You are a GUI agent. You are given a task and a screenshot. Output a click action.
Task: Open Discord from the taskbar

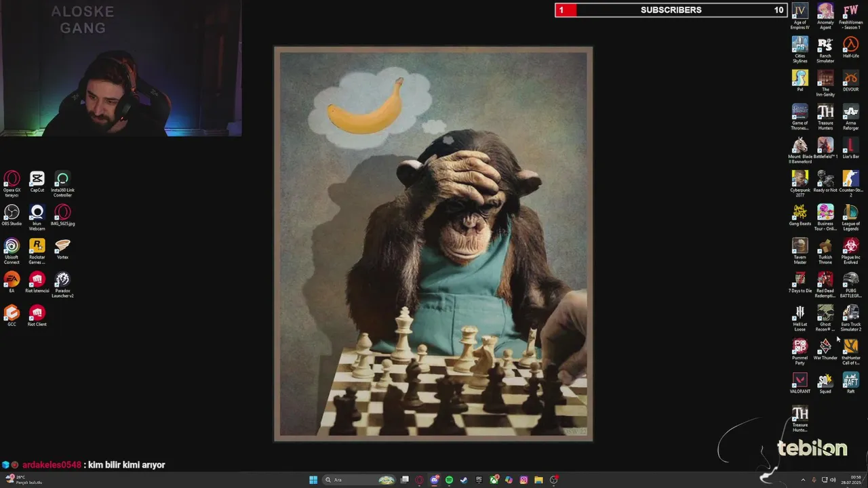point(435,480)
